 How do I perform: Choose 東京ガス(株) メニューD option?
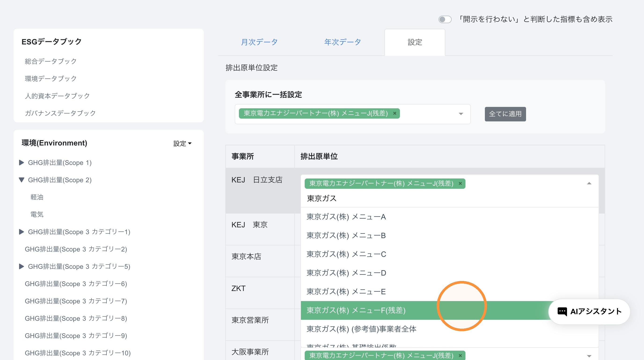click(450, 273)
